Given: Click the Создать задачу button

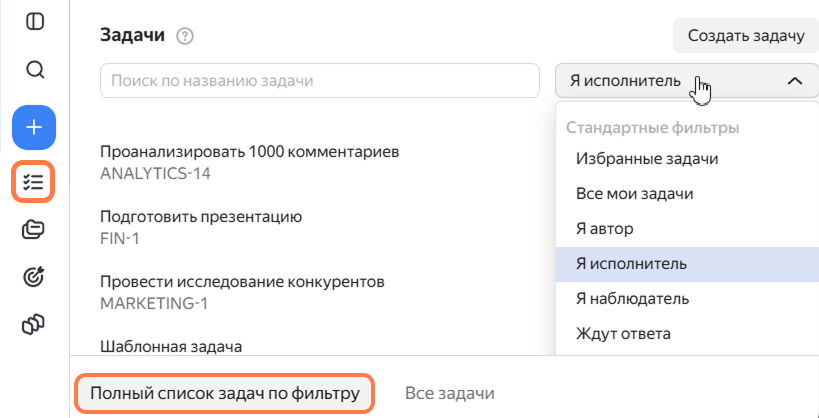Looking at the screenshot, I should 745,36.
